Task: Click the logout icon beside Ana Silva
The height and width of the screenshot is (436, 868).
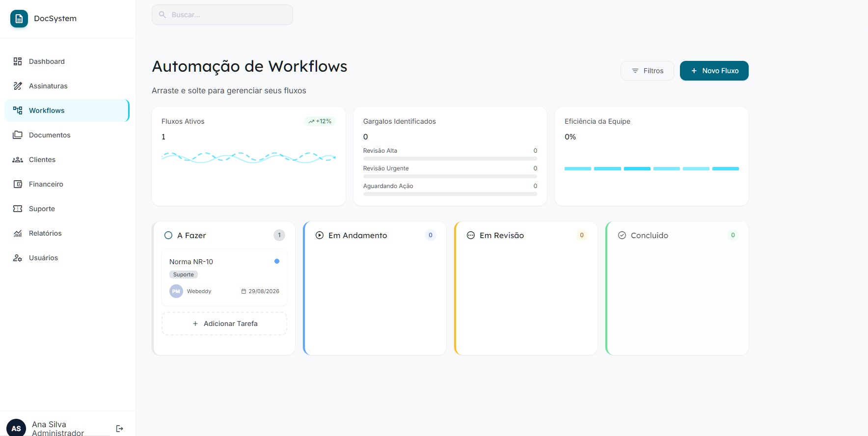Action: coord(119,429)
